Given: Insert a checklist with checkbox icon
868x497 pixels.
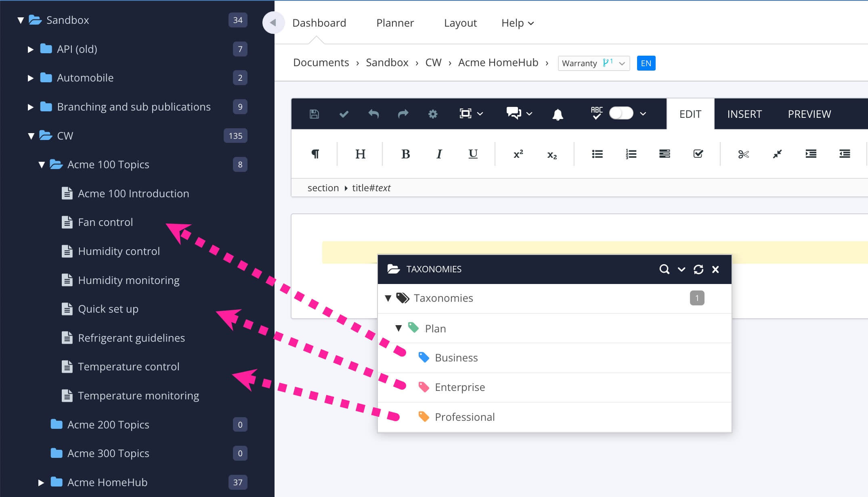Looking at the screenshot, I should click(698, 154).
